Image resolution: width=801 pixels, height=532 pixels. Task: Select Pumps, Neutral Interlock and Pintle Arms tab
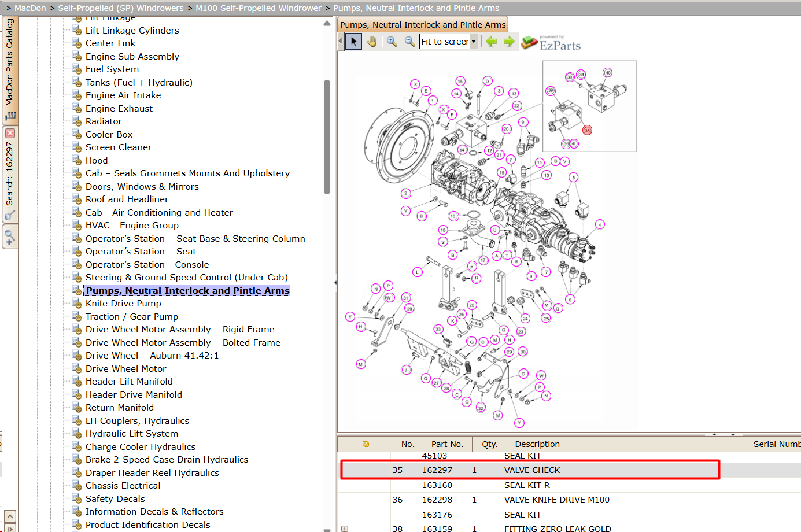(423, 25)
